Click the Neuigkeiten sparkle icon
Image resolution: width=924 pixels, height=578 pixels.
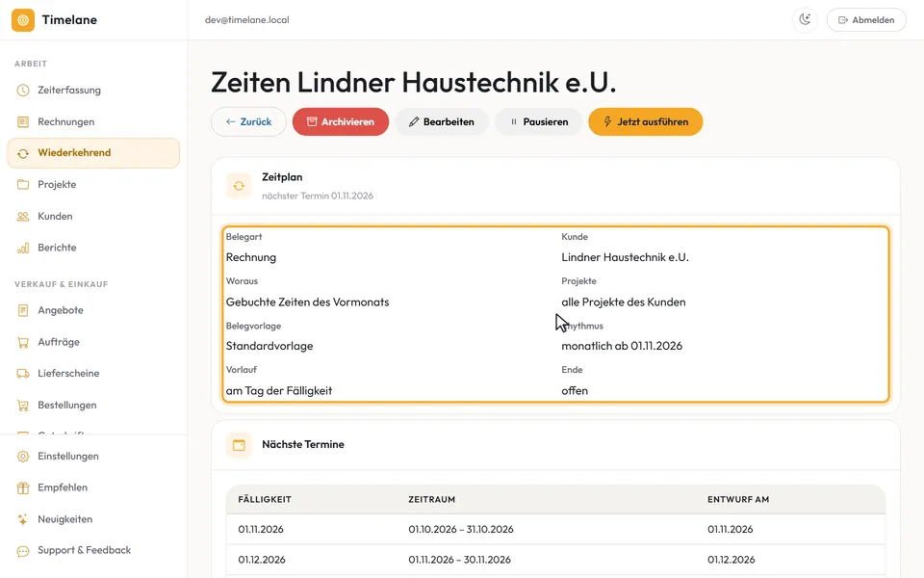tap(23, 519)
